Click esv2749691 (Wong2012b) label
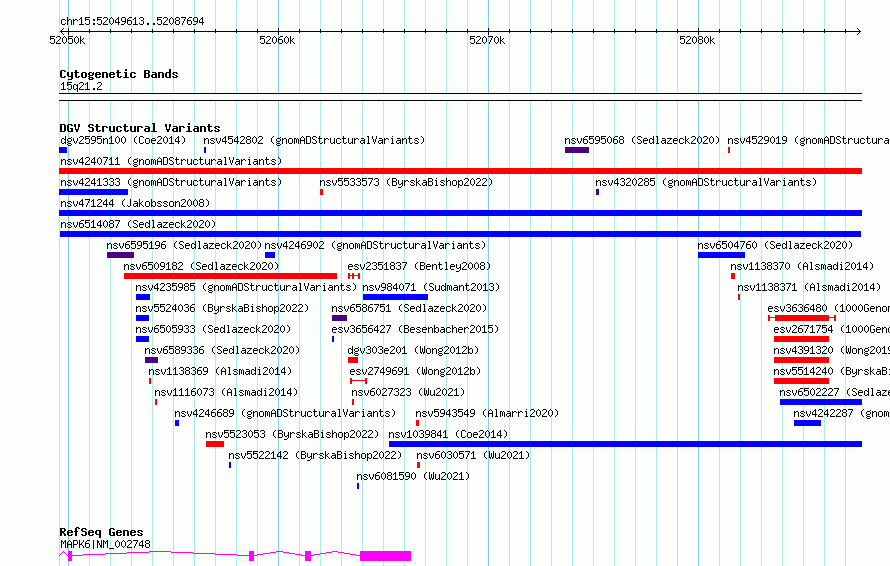 click(415, 371)
